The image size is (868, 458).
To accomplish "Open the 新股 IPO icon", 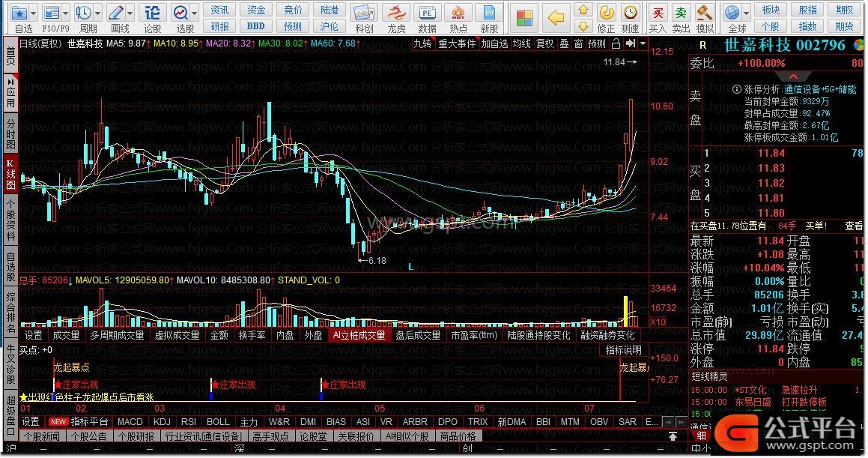I will point(489,12).
